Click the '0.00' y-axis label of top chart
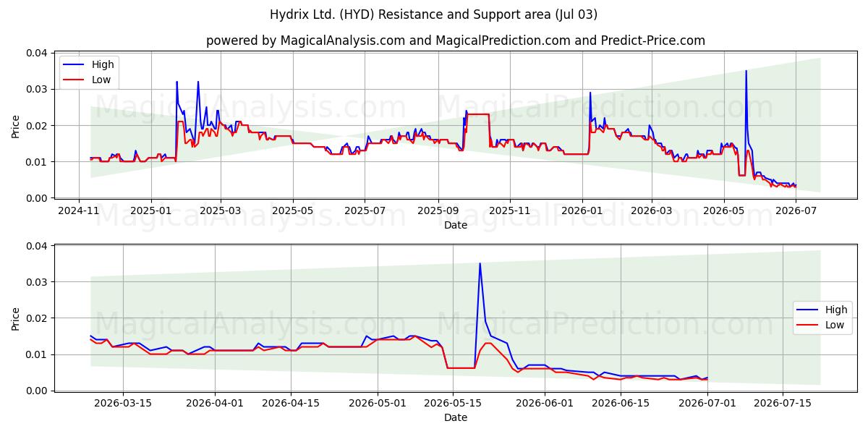The height and width of the screenshot is (434, 868). (37, 197)
